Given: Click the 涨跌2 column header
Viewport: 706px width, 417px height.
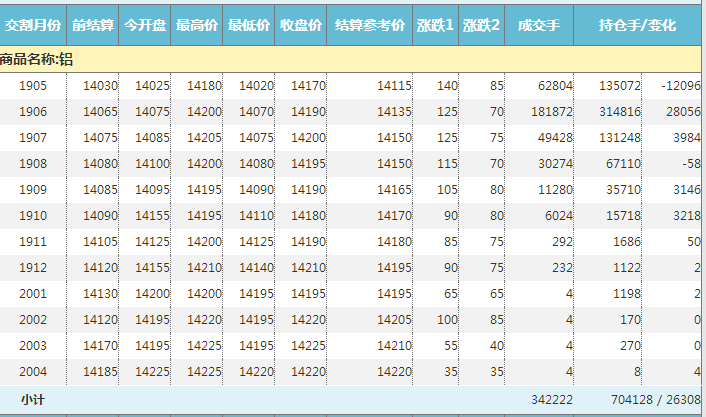Looking at the screenshot, I should [481, 24].
